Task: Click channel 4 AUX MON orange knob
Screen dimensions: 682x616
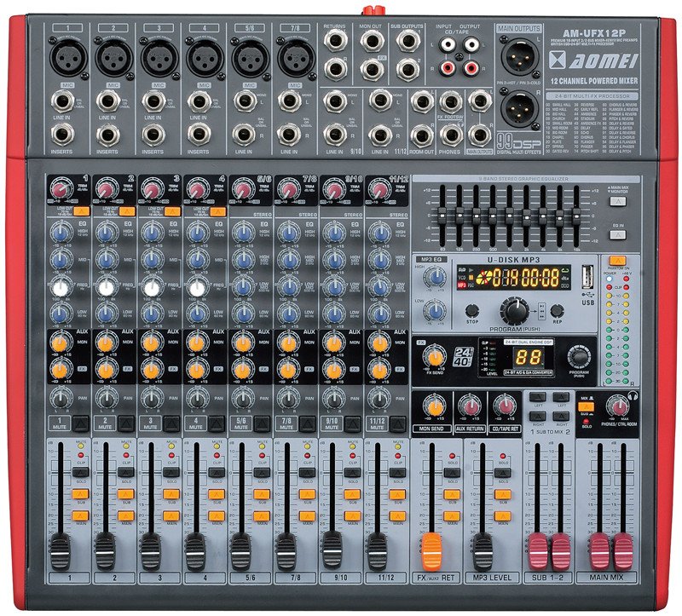Action: 198,343
